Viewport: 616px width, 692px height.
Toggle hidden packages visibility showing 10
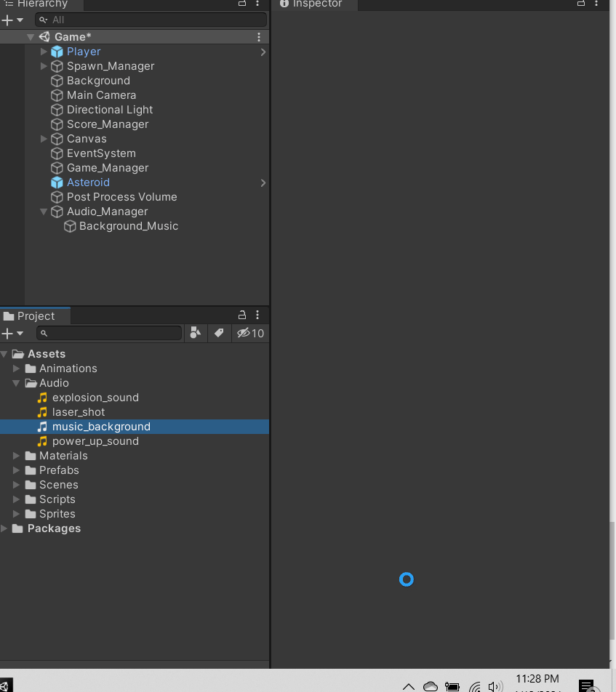click(250, 333)
